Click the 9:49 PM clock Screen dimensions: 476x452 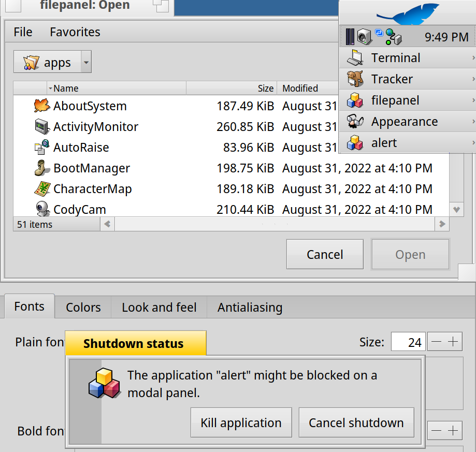tap(446, 37)
